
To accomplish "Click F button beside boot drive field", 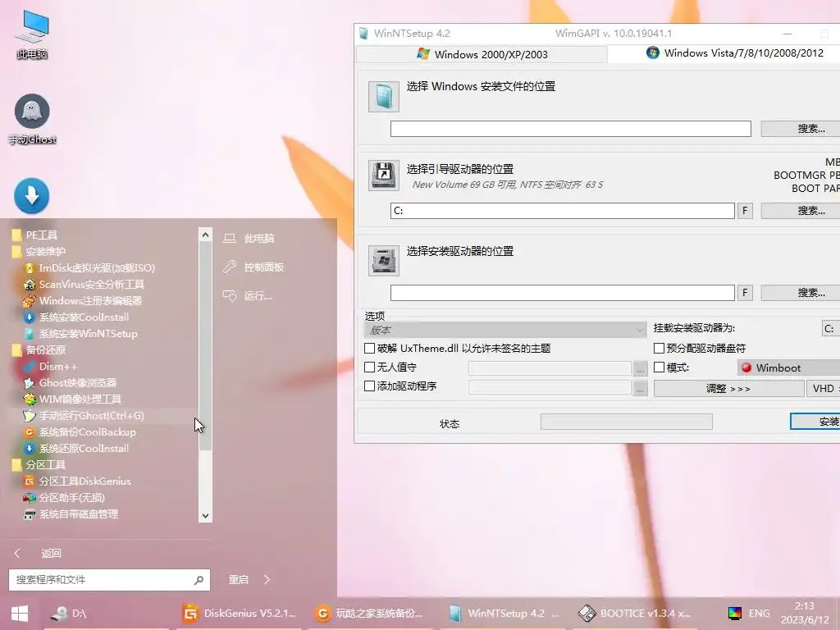I will (x=745, y=211).
